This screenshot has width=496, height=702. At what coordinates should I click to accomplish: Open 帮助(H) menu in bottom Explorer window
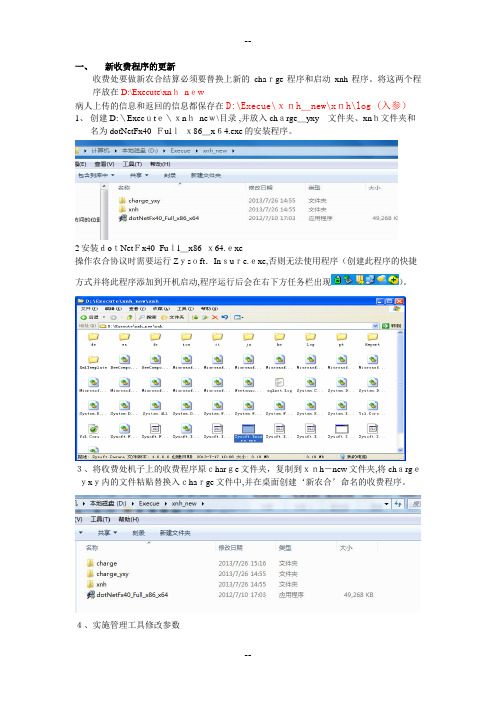[129, 519]
